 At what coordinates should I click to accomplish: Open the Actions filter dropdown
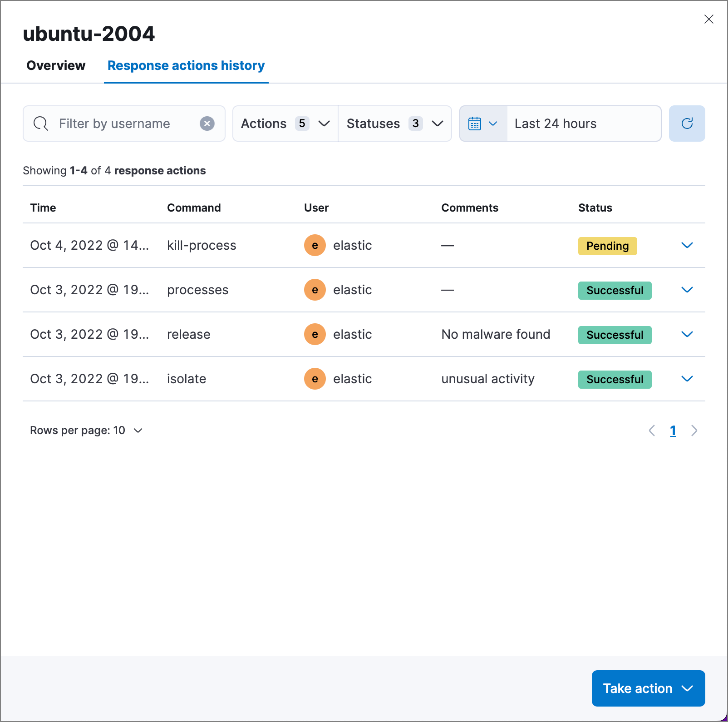click(x=285, y=123)
